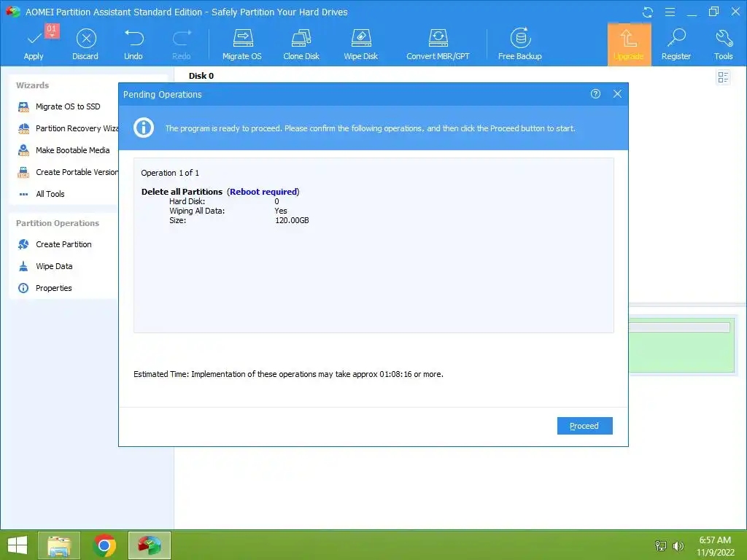Open network status tray icon

click(661, 545)
